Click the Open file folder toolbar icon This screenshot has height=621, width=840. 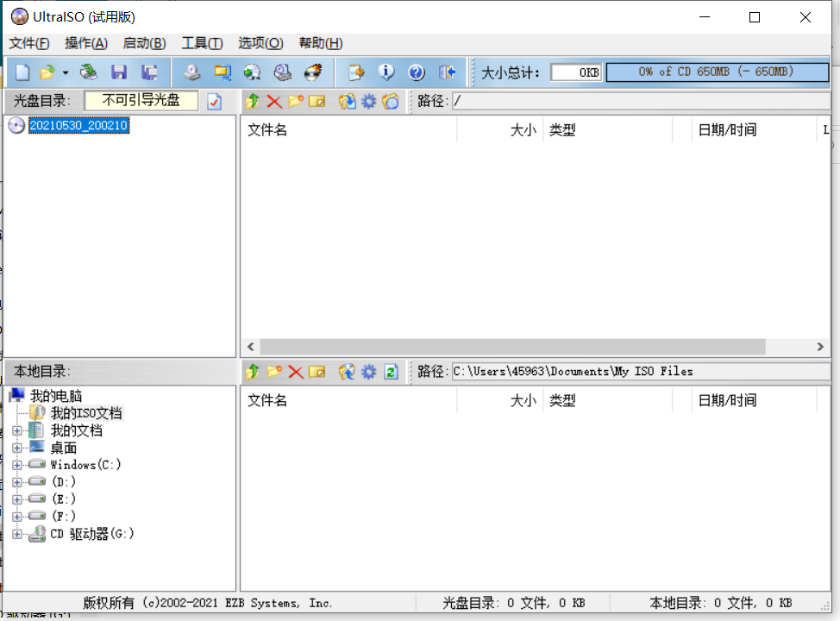(x=47, y=72)
